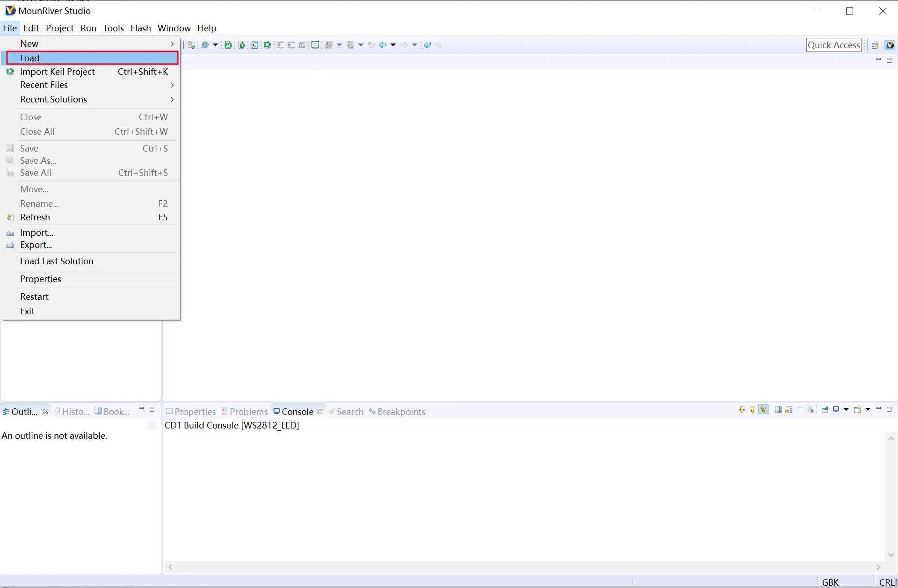898x588 pixels.
Task: Open Display Selected Console dropdown arrow
Action: [x=846, y=409]
